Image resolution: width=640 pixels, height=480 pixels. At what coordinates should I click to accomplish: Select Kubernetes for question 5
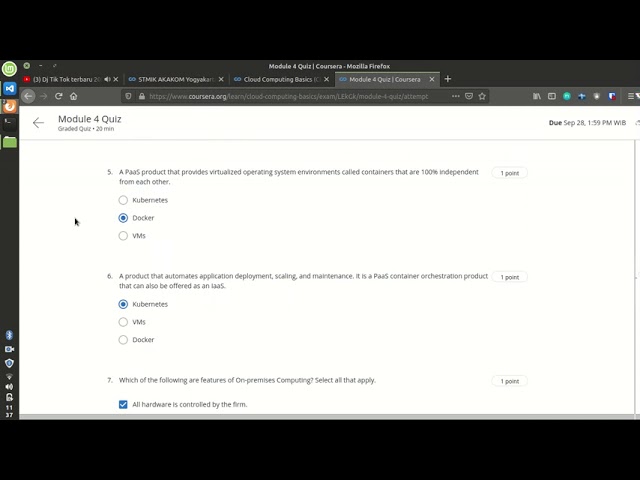pyautogui.click(x=123, y=200)
